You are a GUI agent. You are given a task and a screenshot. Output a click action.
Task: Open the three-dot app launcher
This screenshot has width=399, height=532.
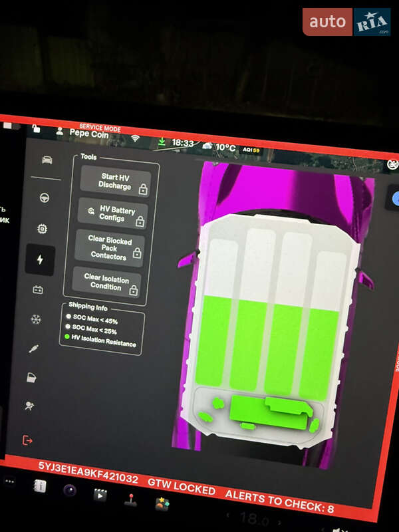point(9,481)
